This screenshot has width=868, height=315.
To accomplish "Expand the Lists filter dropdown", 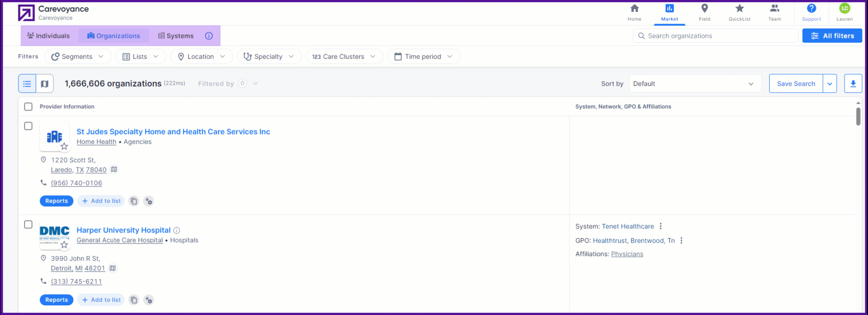I will pyautogui.click(x=141, y=57).
